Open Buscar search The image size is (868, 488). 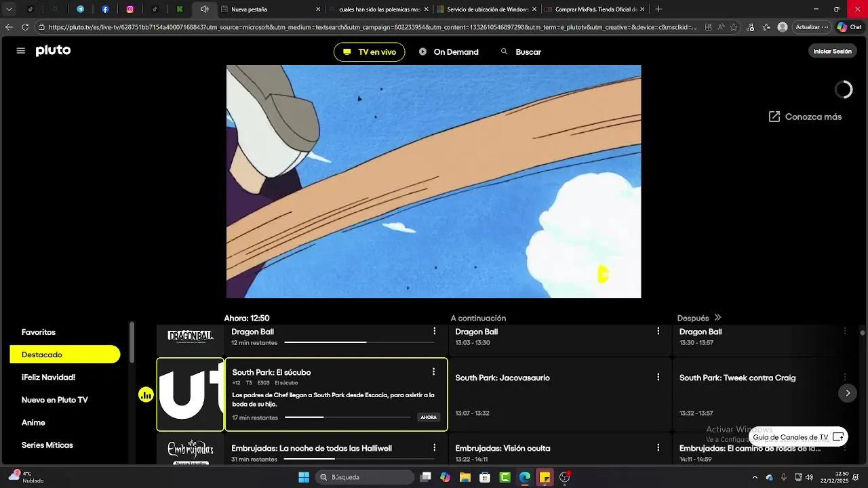click(x=521, y=52)
